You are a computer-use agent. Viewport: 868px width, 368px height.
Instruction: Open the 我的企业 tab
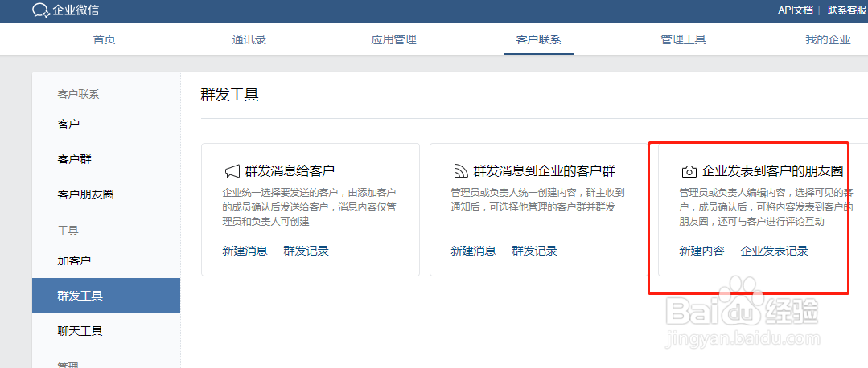(828, 40)
